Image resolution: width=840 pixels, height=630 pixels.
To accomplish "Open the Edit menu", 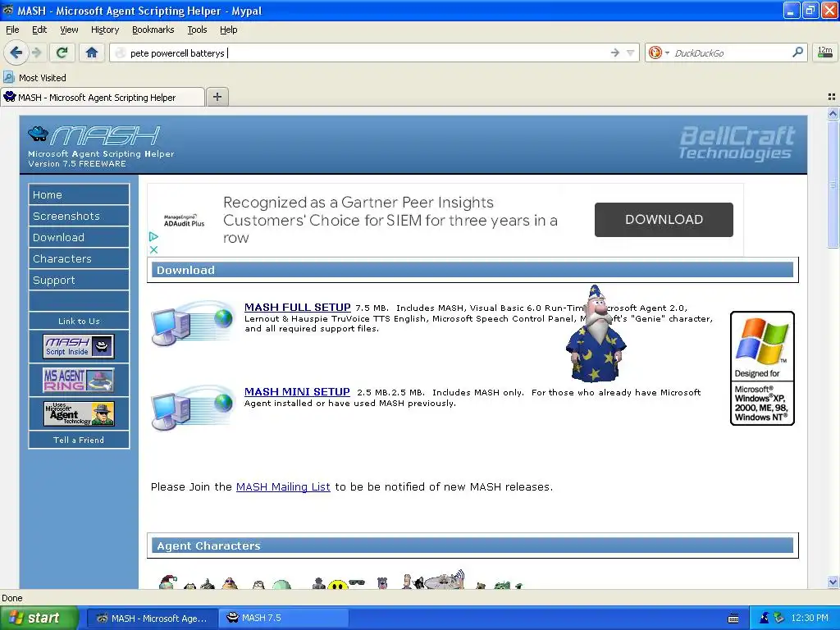I will coord(39,30).
